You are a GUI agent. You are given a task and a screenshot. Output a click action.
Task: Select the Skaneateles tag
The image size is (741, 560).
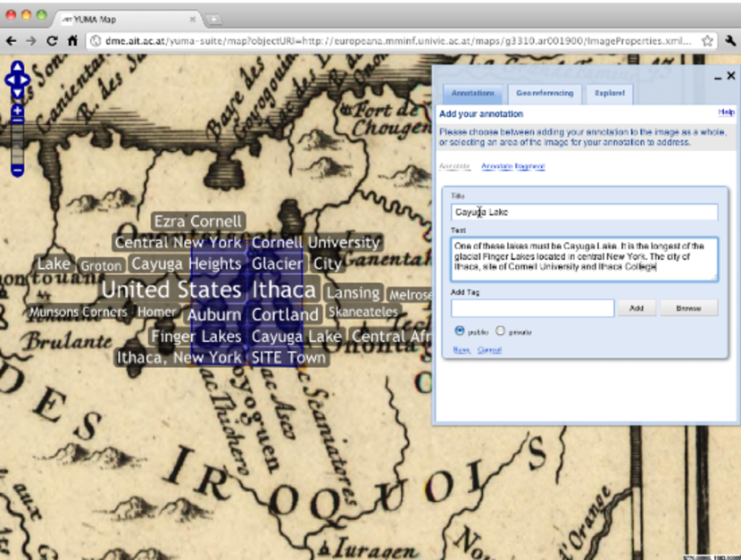(x=363, y=312)
